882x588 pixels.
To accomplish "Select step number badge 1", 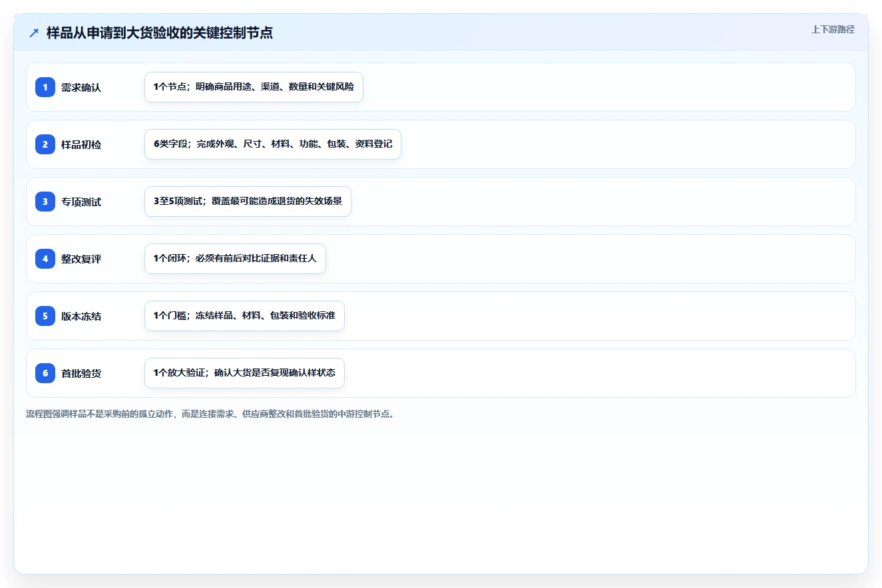I will pos(45,87).
